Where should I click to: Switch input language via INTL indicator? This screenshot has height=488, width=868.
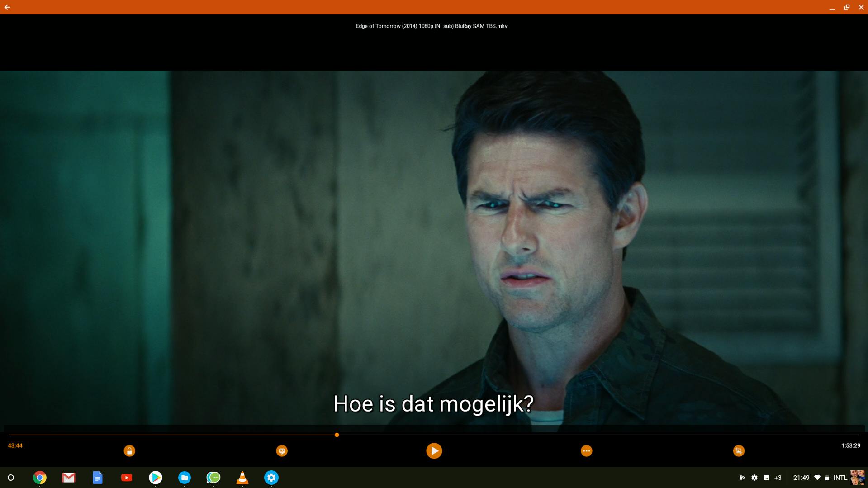pos(840,478)
